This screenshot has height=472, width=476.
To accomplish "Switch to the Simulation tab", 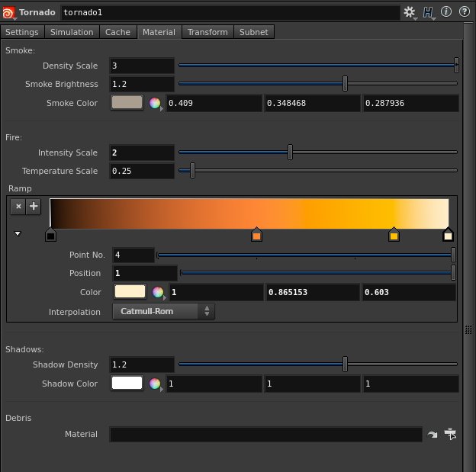I will tap(72, 32).
